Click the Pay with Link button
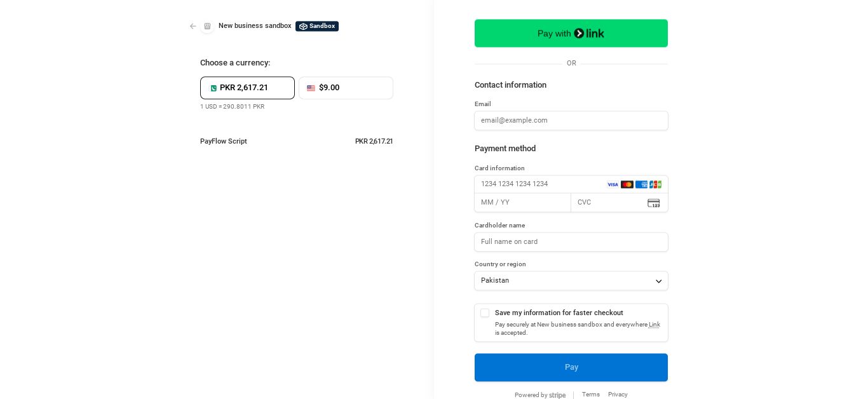 pyautogui.click(x=571, y=33)
